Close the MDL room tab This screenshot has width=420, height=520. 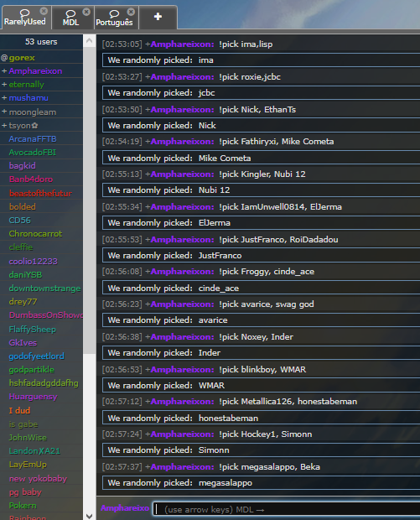[86, 12]
